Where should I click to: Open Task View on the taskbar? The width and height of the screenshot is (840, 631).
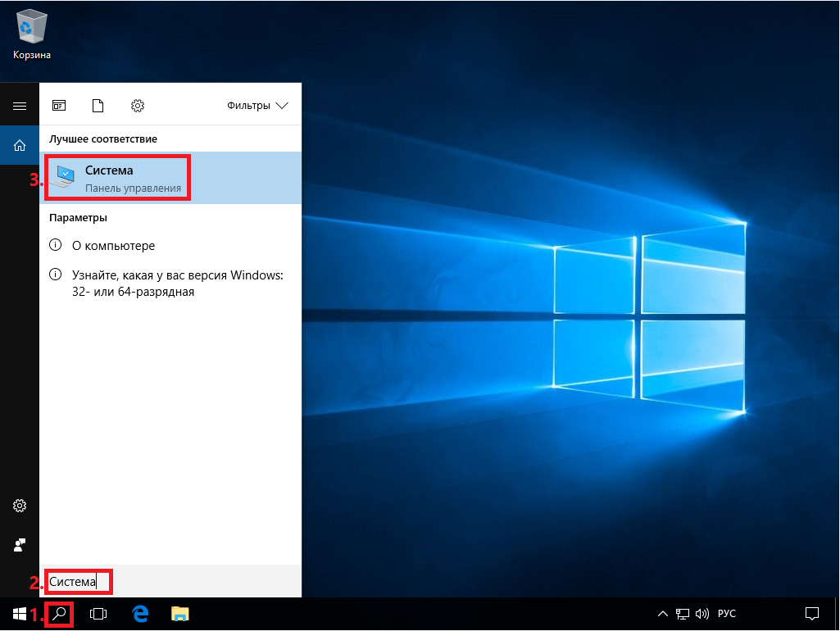click(98, 614)
